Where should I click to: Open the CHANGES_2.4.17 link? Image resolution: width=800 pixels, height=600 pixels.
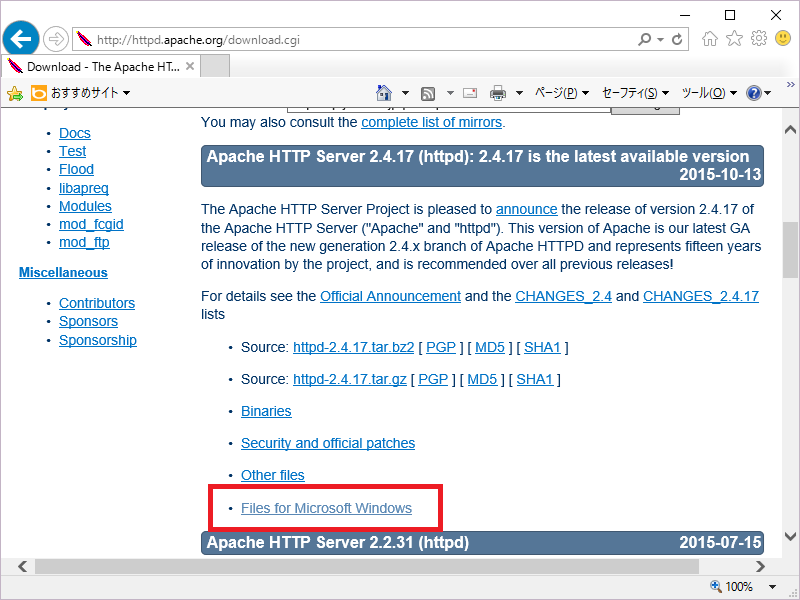point(701,296)
